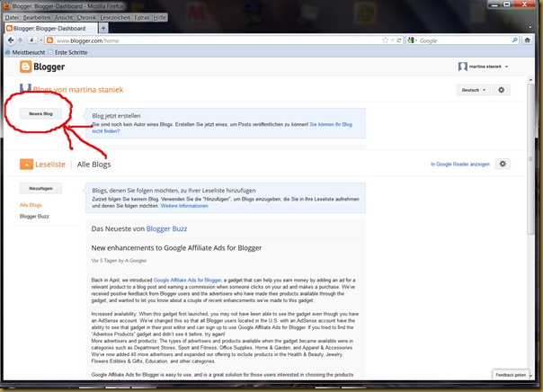Click the reload icon in address bar
The width and height of the screenshot is (543, 392).
399,40
